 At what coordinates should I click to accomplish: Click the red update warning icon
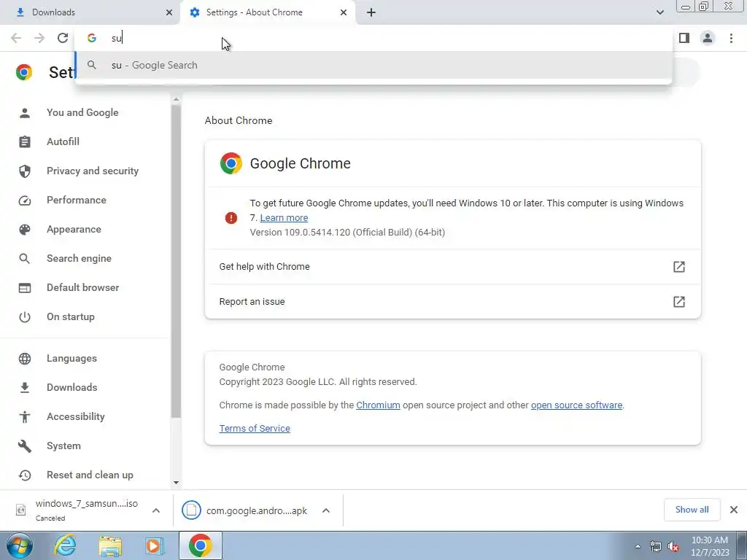[231, 218]
